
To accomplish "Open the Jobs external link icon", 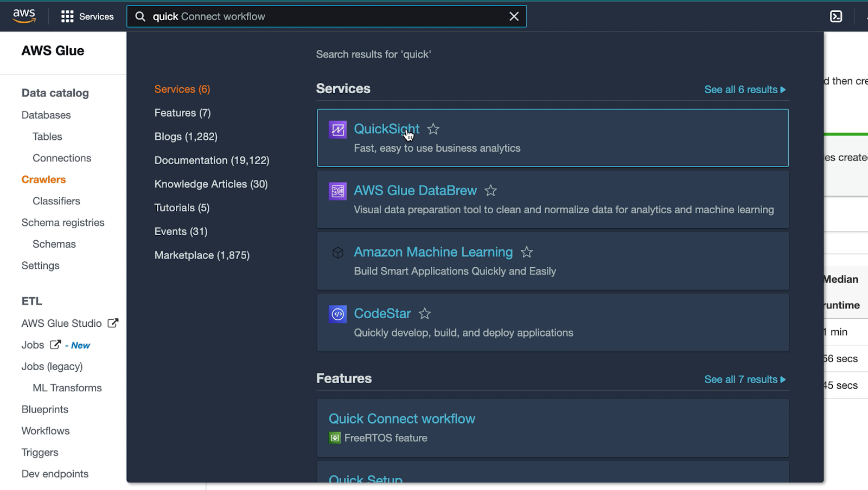I will click(x=55, y=345).
